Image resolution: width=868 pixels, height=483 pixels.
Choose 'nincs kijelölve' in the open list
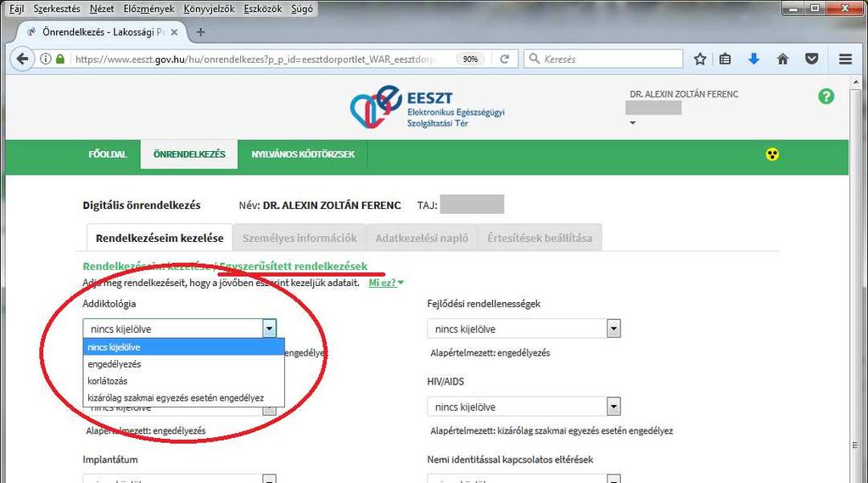(184, 347)
